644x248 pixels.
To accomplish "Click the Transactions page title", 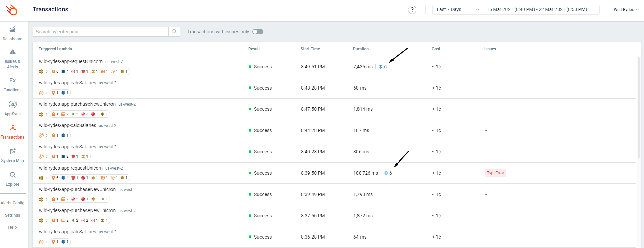I will point(50,9).
